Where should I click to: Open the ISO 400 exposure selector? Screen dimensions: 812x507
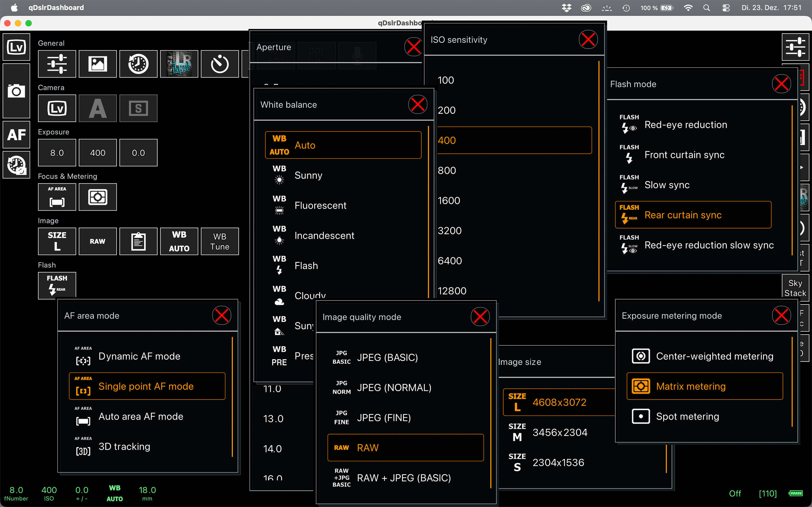point(98,153)
